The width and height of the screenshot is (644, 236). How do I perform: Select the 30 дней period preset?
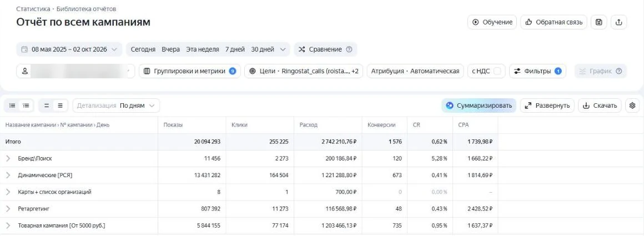tap(263, 49)
